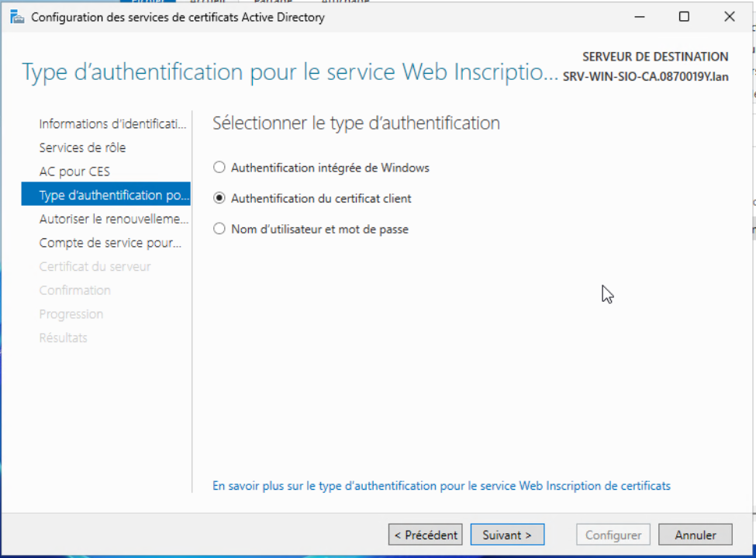Jump to Autoriser le renouvellement step
Screen dimensions: 756x558
pyautogui.click(x=113, y=219)
